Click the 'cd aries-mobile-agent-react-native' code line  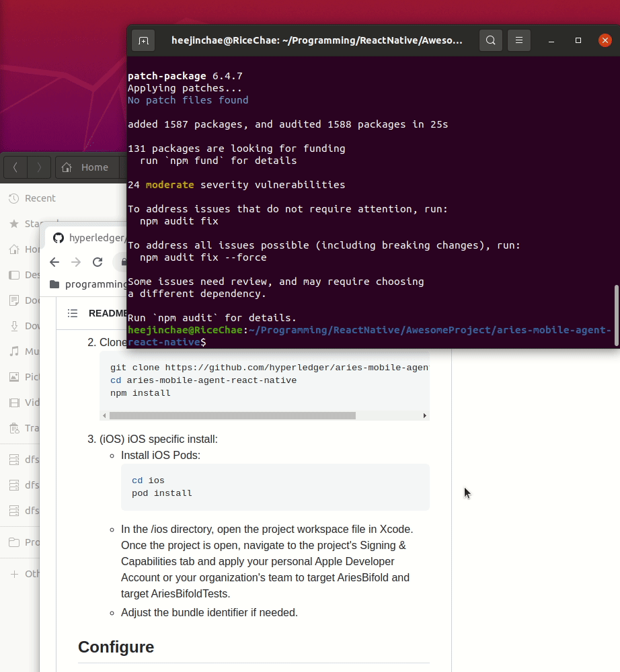(x=203, y=380)
